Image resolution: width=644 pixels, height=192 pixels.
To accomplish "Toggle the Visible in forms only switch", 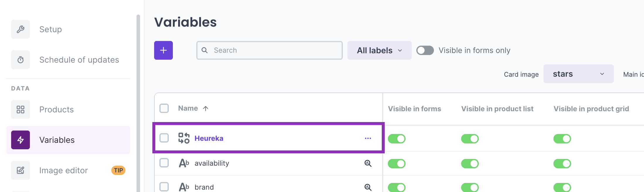I will (x=425, y=50).
